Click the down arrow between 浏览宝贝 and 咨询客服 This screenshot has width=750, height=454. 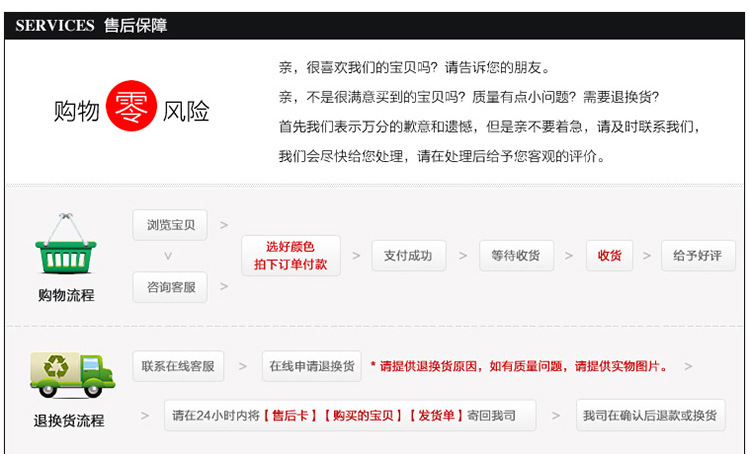coord(168,256)
